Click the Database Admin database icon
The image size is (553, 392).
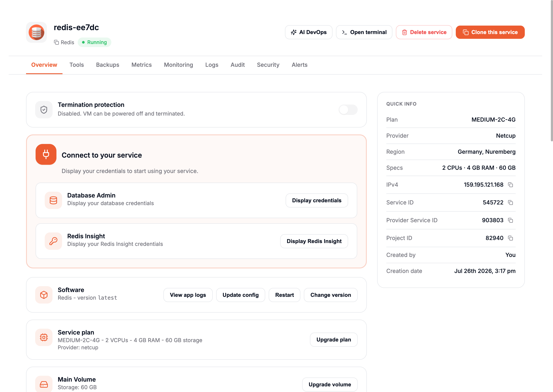pyautogui.click(x=53, y=200)
